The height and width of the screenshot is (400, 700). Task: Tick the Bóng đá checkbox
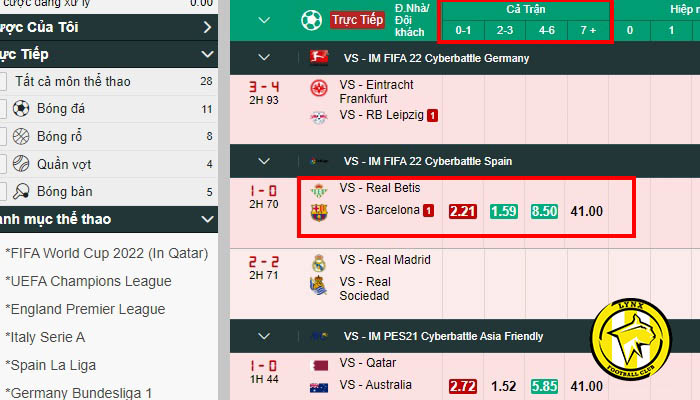coord(2,109)
